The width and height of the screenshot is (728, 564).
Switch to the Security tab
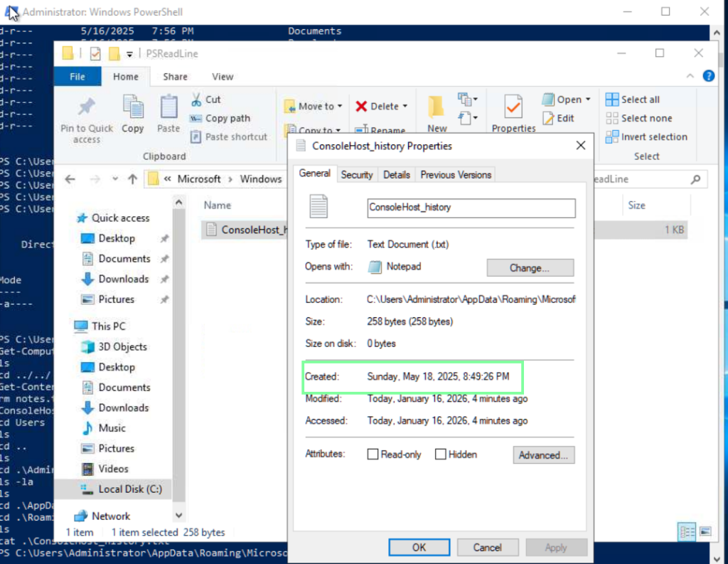click(356, 175)
